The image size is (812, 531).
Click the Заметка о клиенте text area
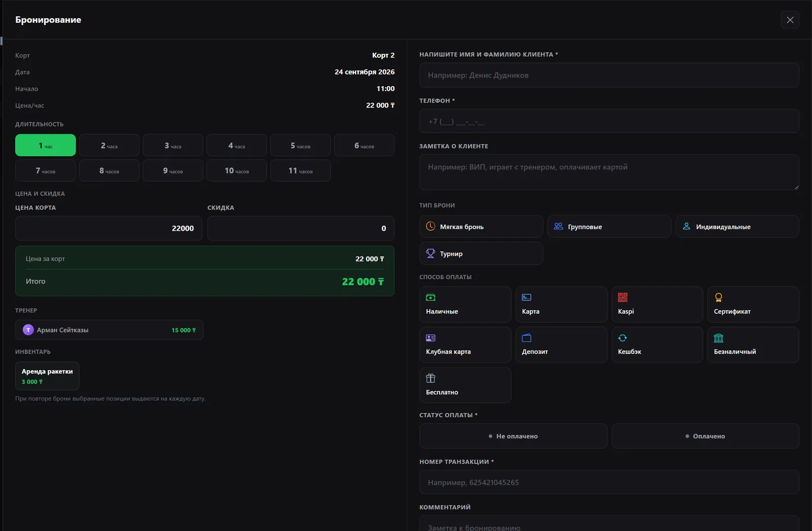(609, 172)
